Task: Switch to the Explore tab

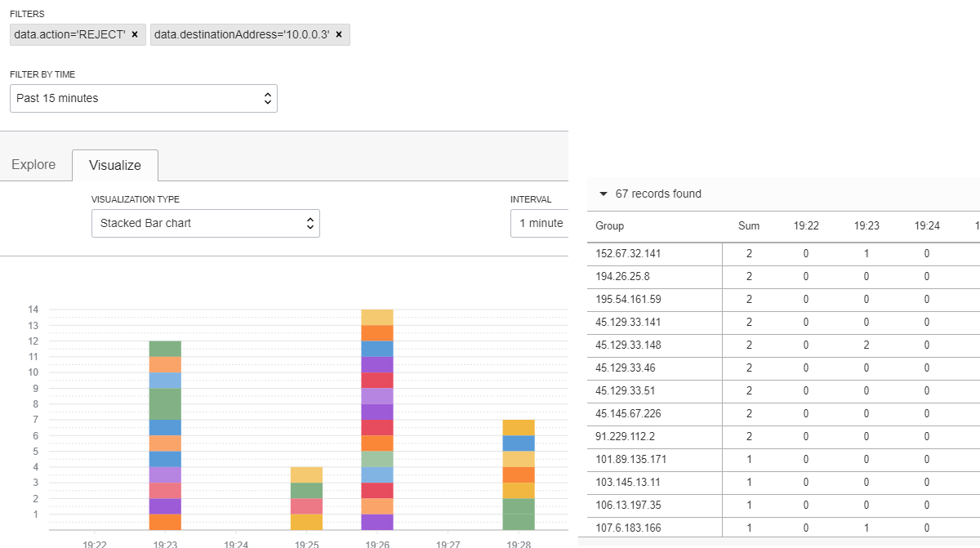Action: click(33, 164)
